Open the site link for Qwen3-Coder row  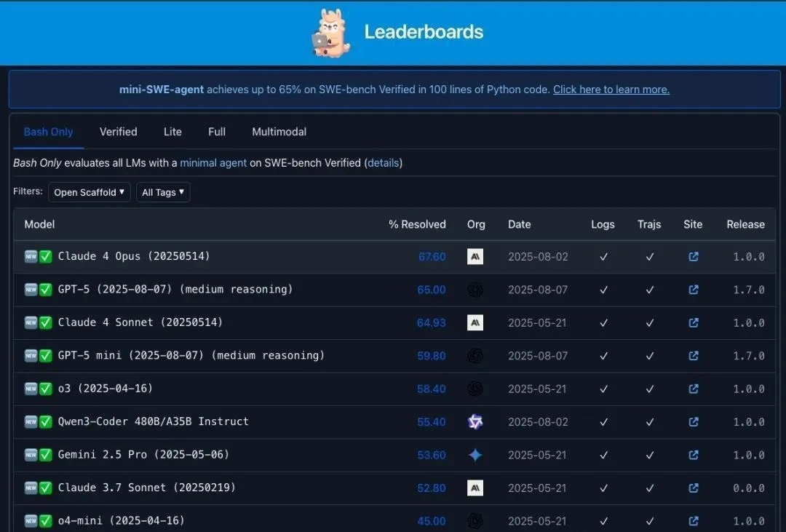click(694, 422)
